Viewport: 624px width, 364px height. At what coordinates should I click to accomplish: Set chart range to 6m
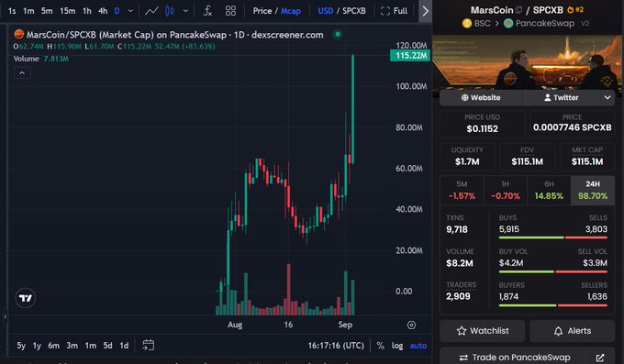[54, 346]
